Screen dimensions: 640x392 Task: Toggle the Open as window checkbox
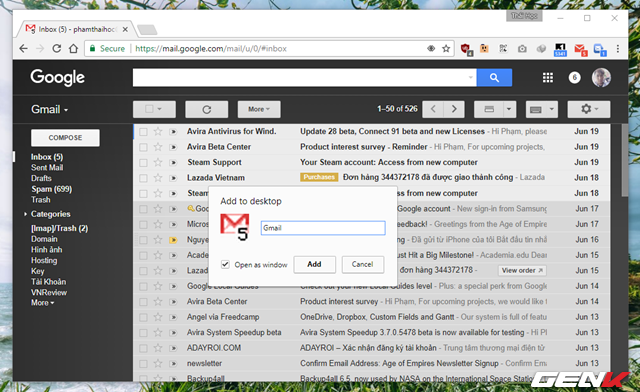[x=225, y=265]
